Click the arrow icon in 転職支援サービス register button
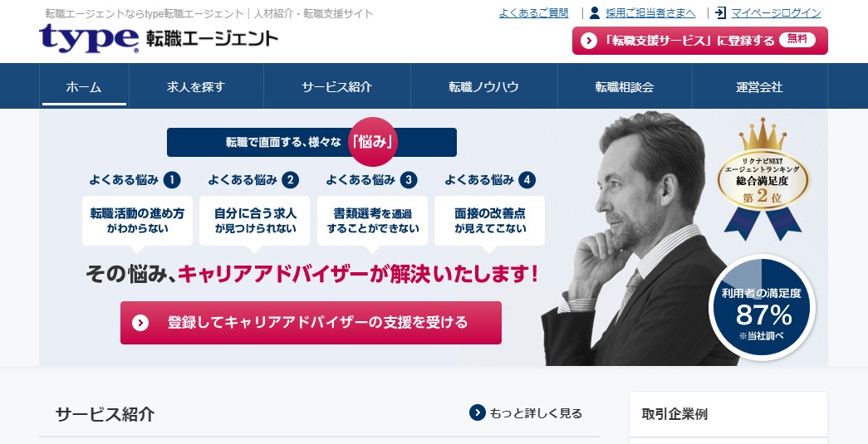Viewport: 868px width, 444px height. [x=588, y=41]
